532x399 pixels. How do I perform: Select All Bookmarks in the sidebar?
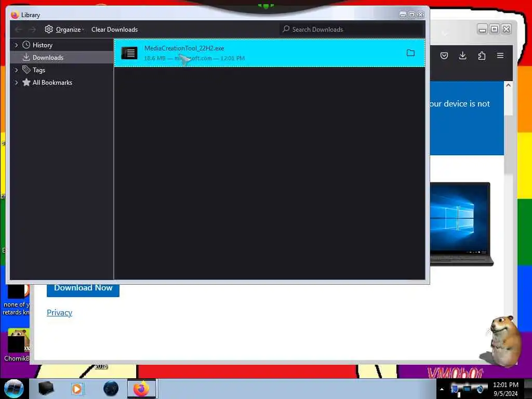pos(52,83)
